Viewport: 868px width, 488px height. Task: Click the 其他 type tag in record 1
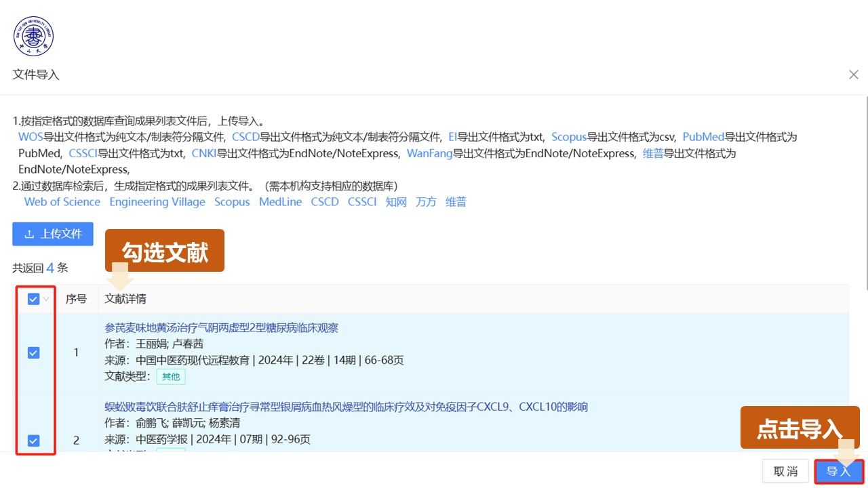click(171, 377)
